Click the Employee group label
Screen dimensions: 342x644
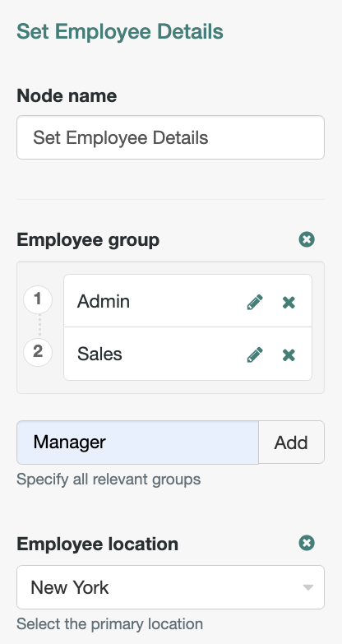coord(88,239)
